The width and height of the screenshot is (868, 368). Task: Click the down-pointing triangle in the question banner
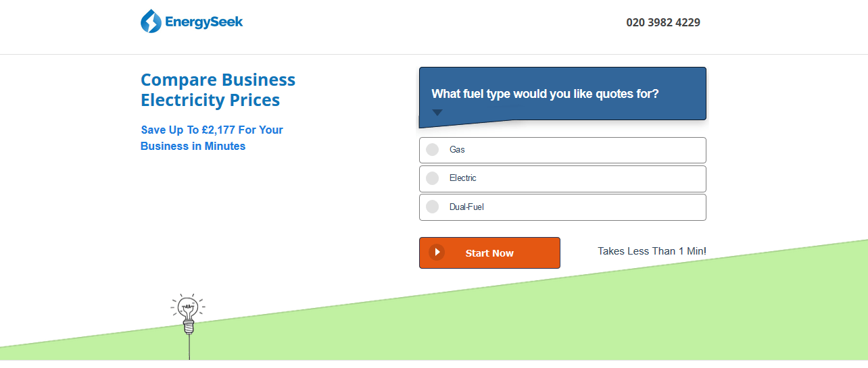[x=437, y=113]
